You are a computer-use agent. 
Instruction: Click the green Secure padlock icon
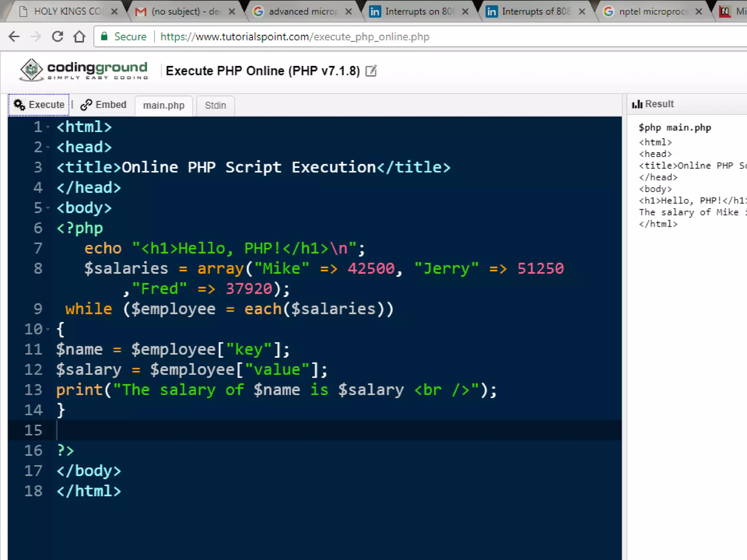coord(105,36)
